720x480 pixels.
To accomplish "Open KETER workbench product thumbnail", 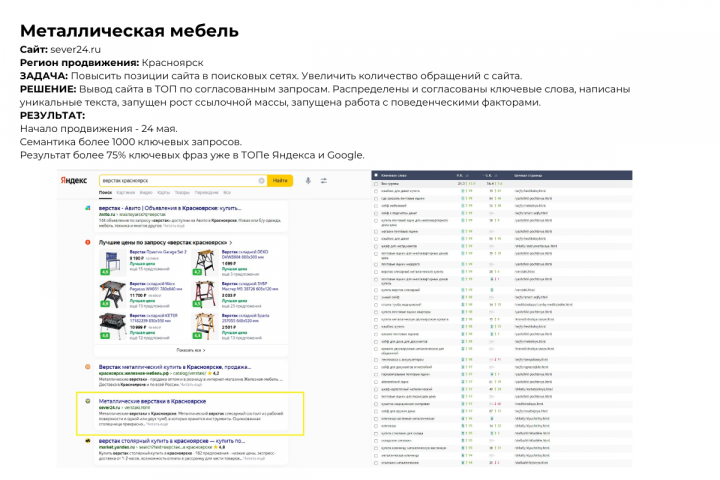I will coord(112,326).
